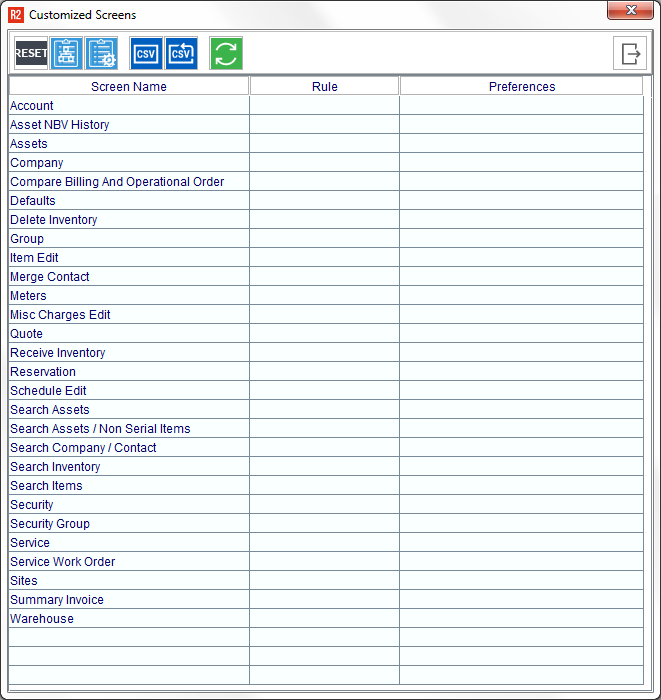
Task: Click the RESET toolbar button
Action: point(31,53)
